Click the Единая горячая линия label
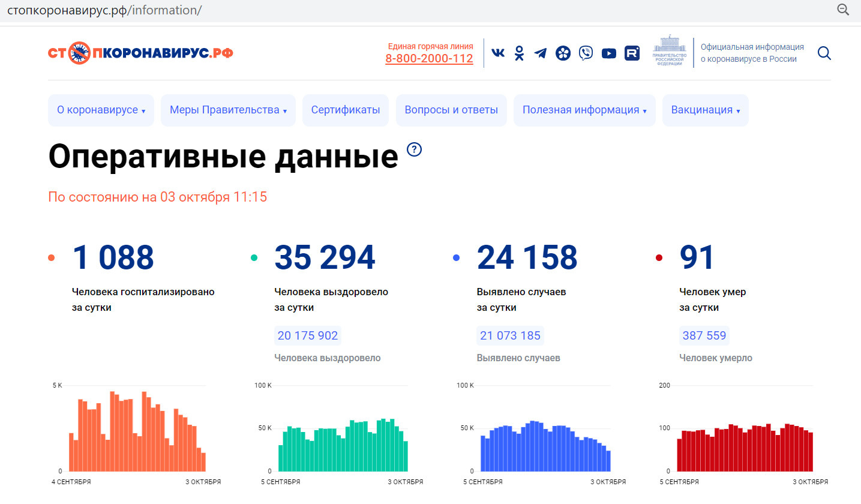Viewport: 861px width, 504px height. pyautogui.click(x=430, y=46)
